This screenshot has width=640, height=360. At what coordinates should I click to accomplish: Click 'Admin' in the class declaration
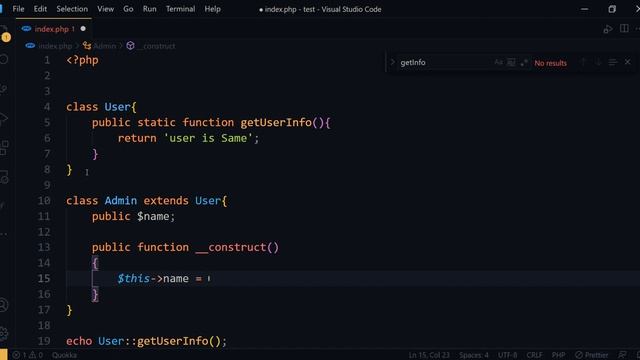[x=121, y=201]
